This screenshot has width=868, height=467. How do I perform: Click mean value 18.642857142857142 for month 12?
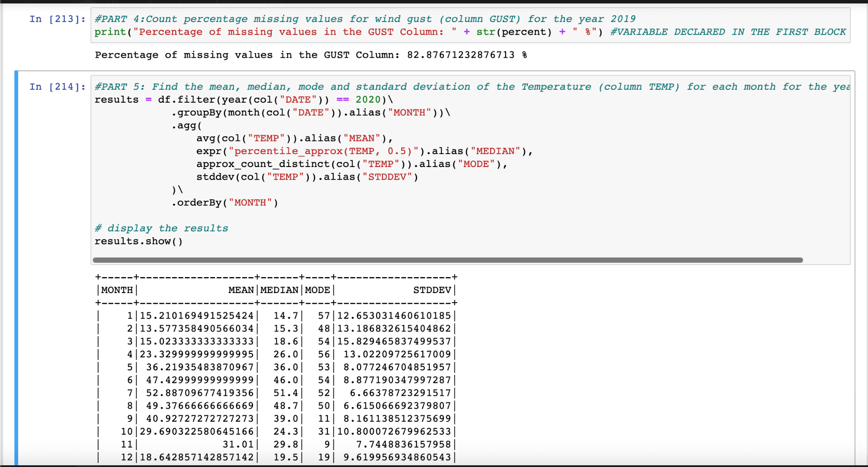pos(197,458)
